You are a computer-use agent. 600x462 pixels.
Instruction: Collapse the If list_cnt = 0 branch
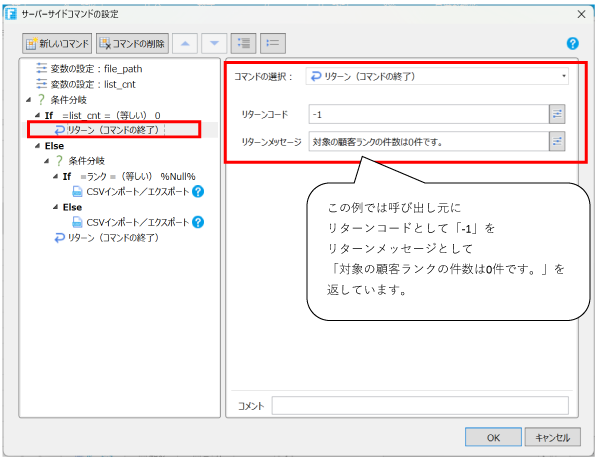coord(37,115)
